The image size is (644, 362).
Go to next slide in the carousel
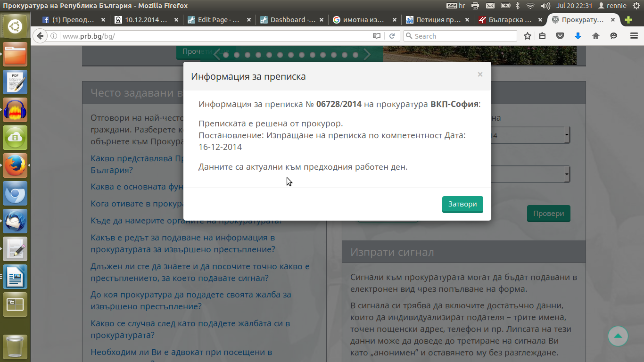(368, 55)
